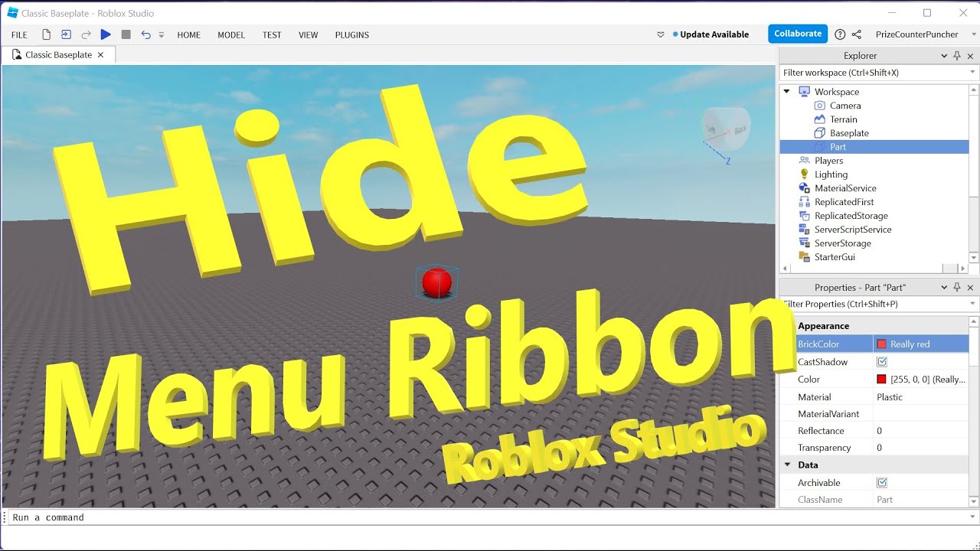
Task: Open the Properties panel options chevron
Action: pyautogui.click(x=944, y=288)
